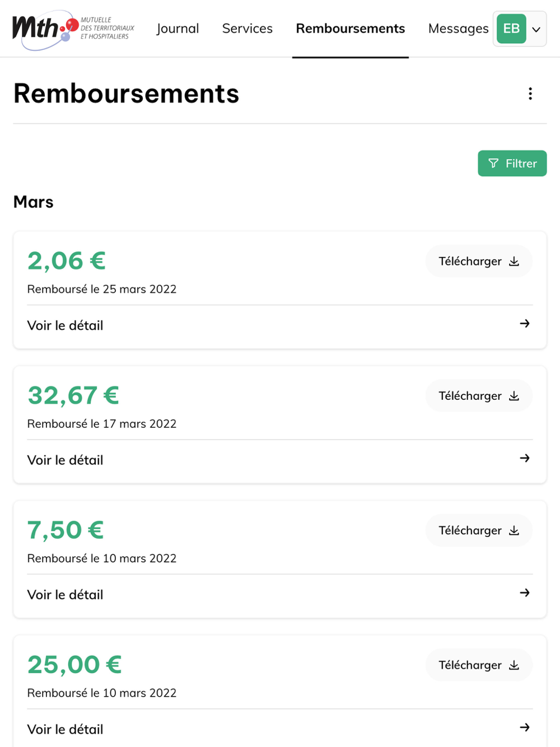Open the Filtrer filter button
Viewport: 560px width, 747px height.
pos(512,164)
